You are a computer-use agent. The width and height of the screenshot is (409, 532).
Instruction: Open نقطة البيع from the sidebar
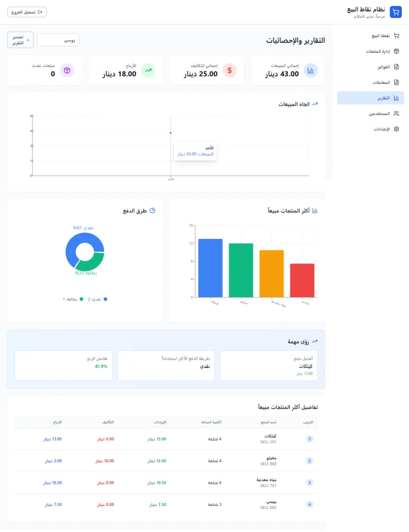[x=370, y=35]
